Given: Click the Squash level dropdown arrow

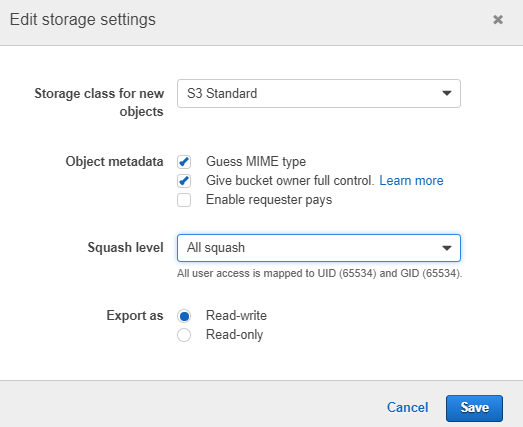Looking at the screenshot, I should (x=447, y=248).
